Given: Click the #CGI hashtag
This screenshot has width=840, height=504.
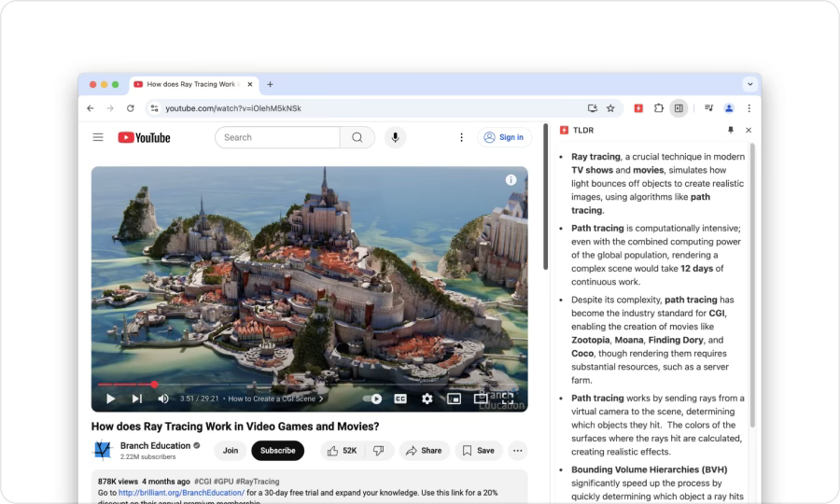Looking at the screenshot, I should click(202, 482).
